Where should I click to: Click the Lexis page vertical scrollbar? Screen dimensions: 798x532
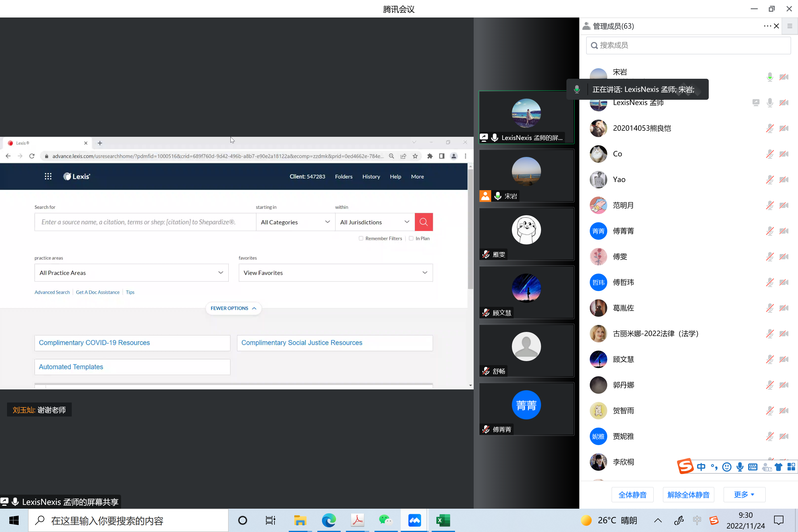tap(470, 229)
